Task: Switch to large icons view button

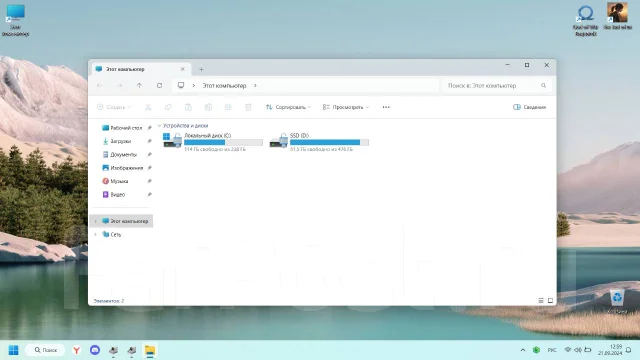Action: coord(550,300)
